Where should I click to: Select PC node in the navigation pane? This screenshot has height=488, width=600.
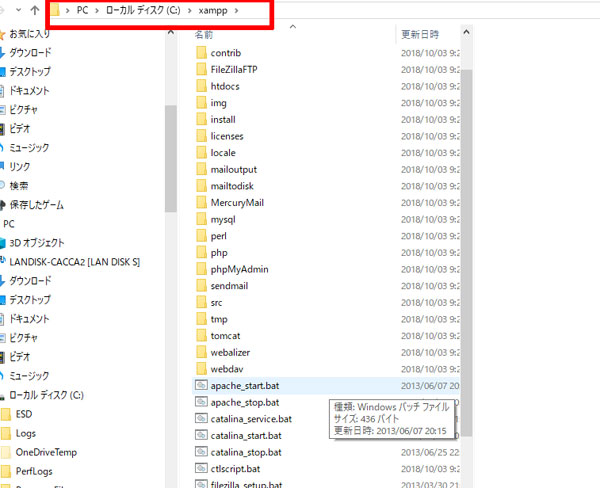9,224
